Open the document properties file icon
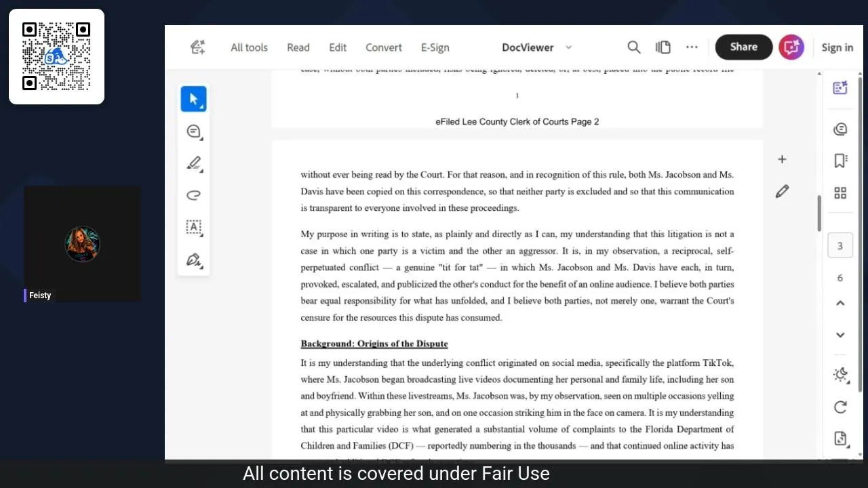Image resolution: width=868 pixels, height=488 pixels. point(840,439)
